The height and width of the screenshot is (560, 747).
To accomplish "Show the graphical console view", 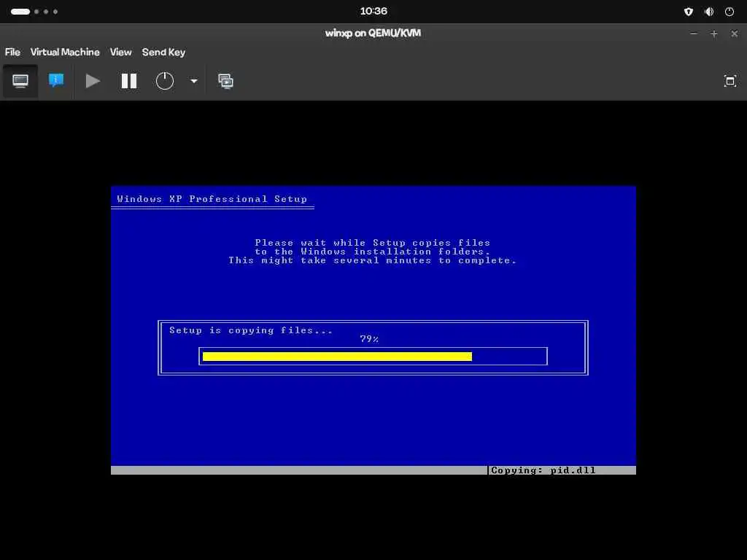I will [x=20, y=81].
